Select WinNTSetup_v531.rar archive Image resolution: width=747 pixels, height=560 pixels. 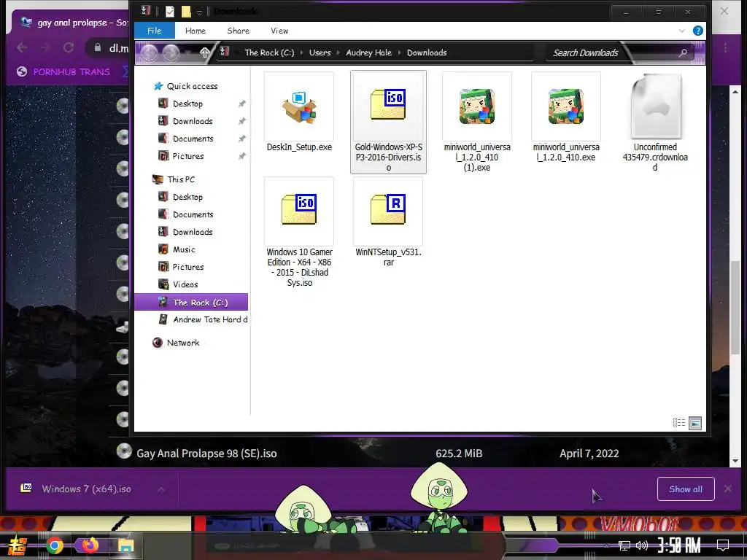pos(388,222)
